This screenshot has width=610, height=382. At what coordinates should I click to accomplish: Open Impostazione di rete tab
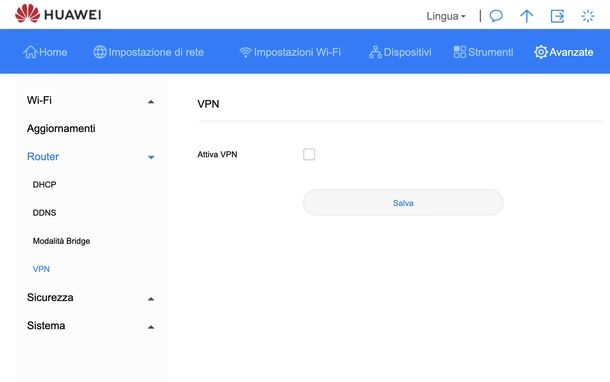[149, 52]
